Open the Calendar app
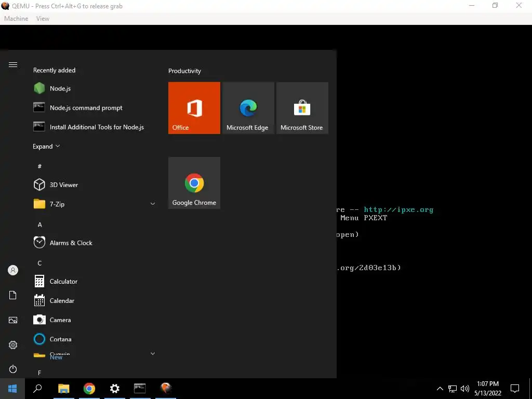Screen dimensions: 532x399 [x=95, y=301]
